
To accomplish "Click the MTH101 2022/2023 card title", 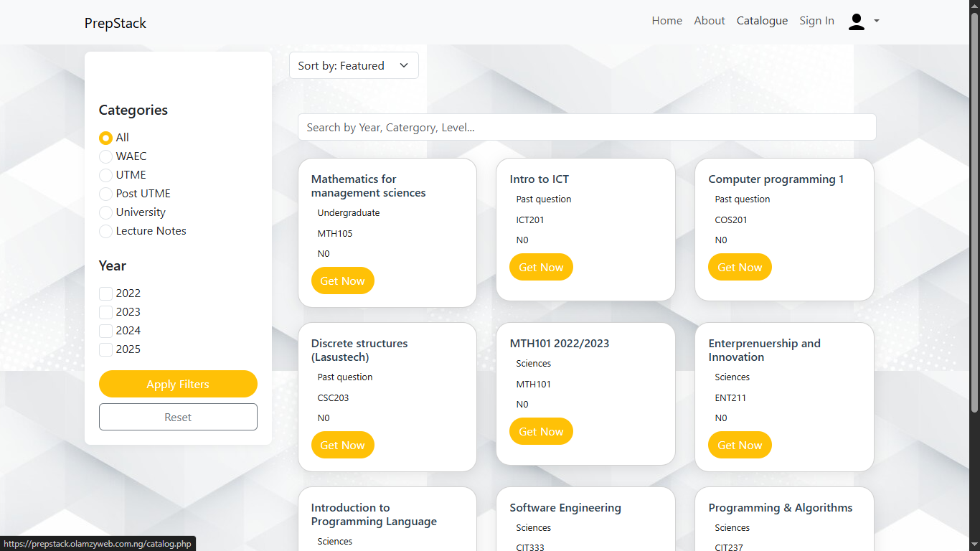I will [x=560, y=344].
